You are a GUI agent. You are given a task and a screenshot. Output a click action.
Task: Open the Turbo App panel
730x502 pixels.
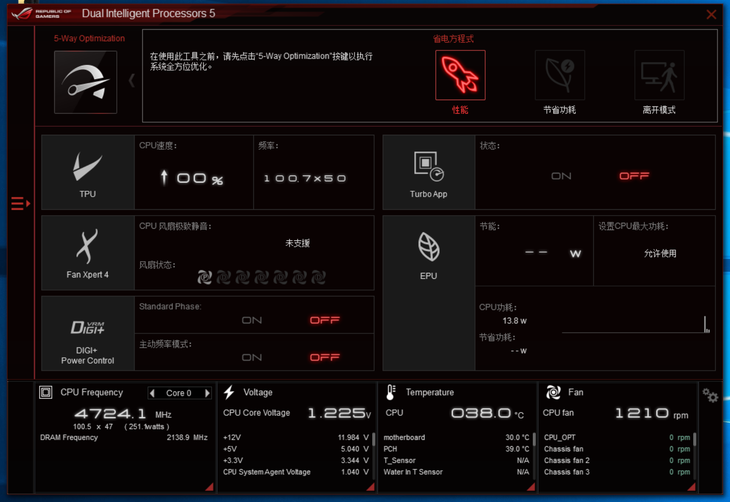428,173
